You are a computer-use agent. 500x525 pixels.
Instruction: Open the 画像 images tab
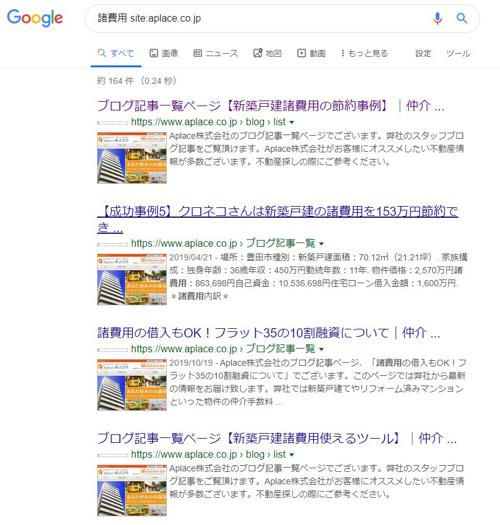164,53
